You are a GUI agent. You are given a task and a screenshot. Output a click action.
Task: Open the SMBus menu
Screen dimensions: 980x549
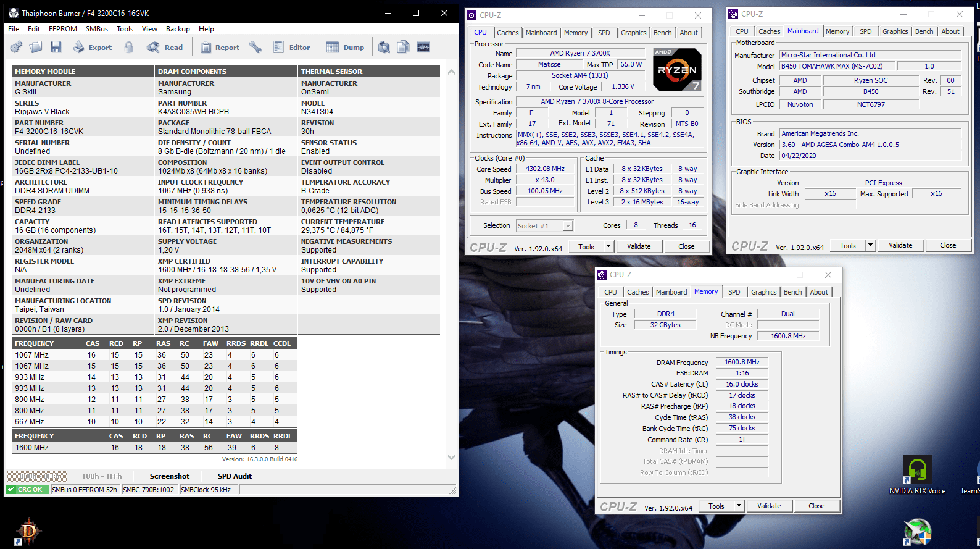click(x=97, y=29)
